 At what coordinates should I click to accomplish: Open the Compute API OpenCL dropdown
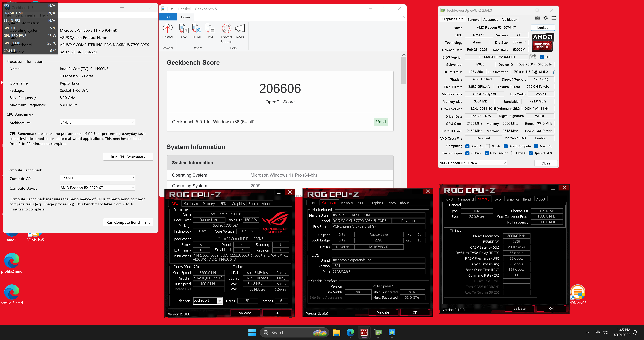pyautogui.click(x=97, y=178)
